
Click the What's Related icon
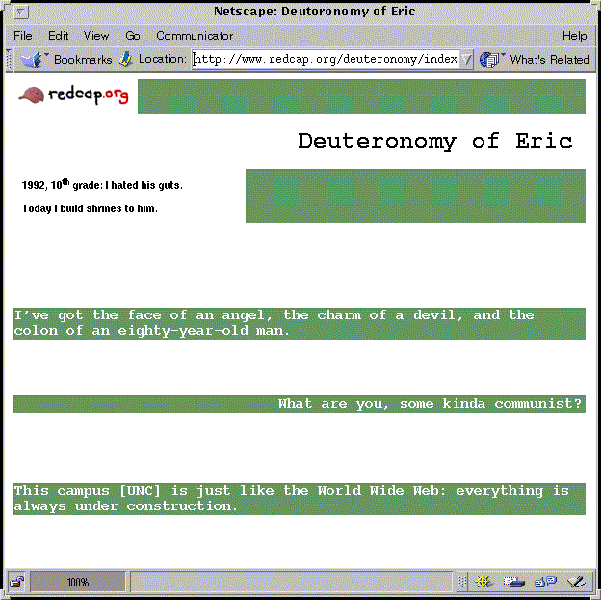click(491, 60)
